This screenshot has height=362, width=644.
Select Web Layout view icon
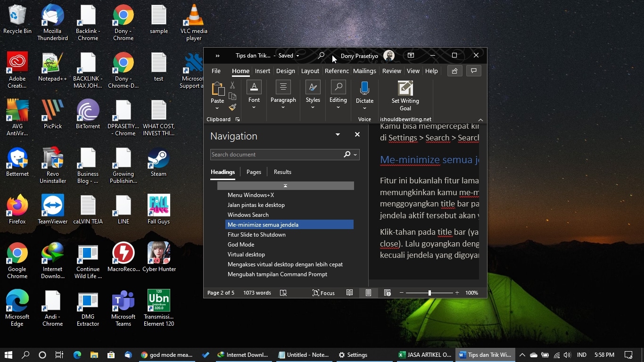(x=387, y=293)
